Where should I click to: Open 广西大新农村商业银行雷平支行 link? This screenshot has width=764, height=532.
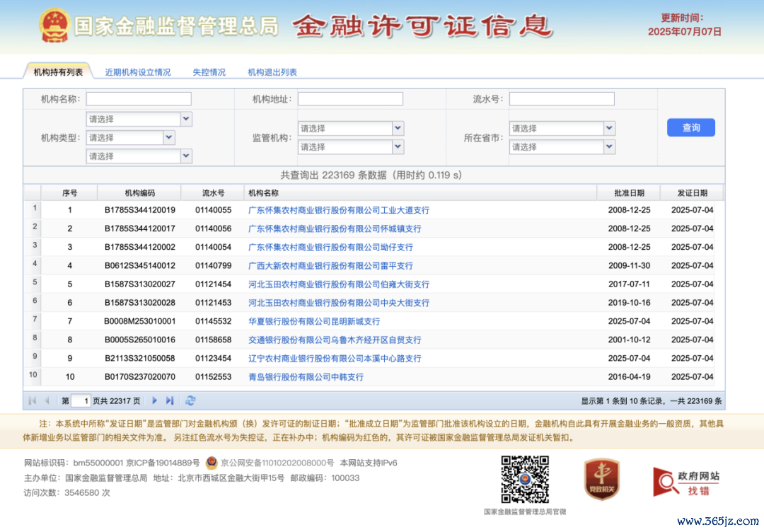[x=330, y=265]
